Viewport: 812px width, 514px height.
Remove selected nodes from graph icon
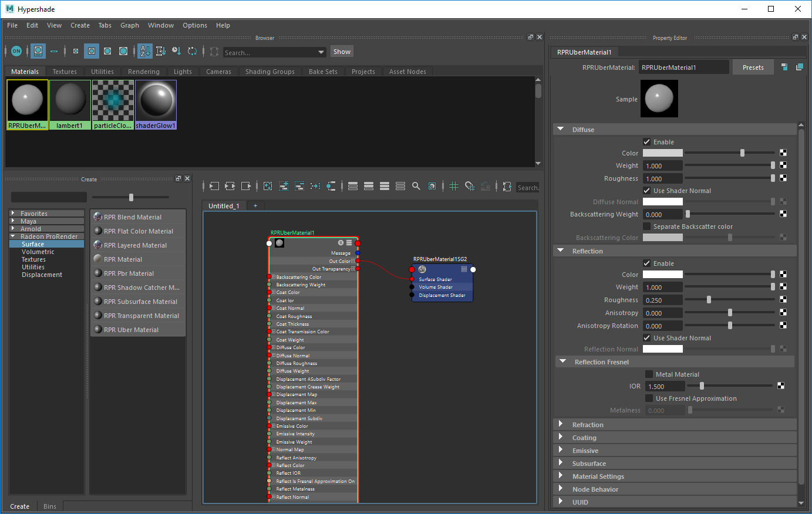point(299,186)
